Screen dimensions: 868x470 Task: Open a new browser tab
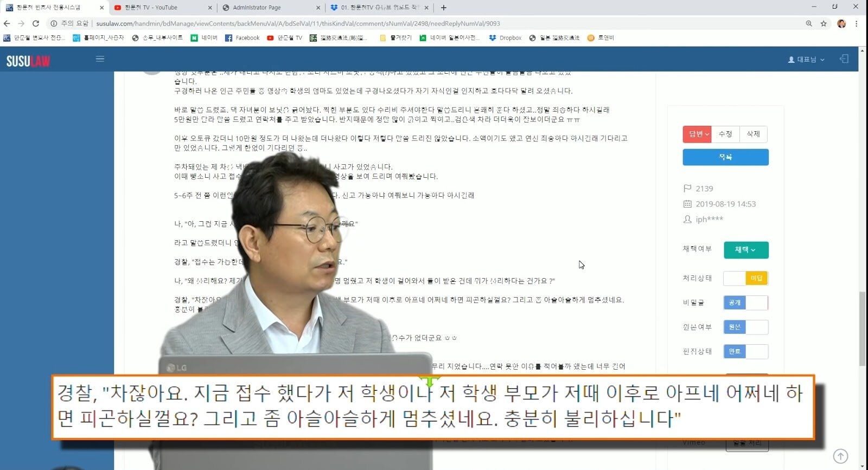pyautogui.click(x=444, y=8)
